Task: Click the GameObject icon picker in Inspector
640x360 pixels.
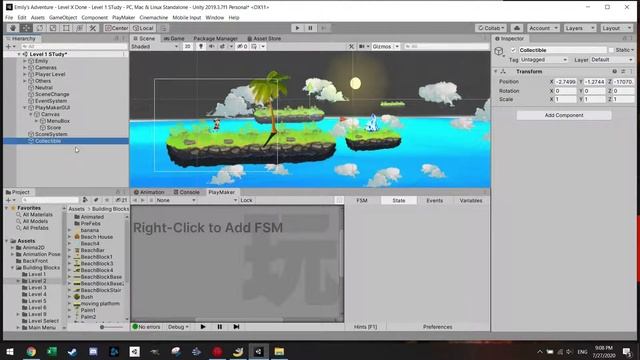Action: click(x=499, y=52)
